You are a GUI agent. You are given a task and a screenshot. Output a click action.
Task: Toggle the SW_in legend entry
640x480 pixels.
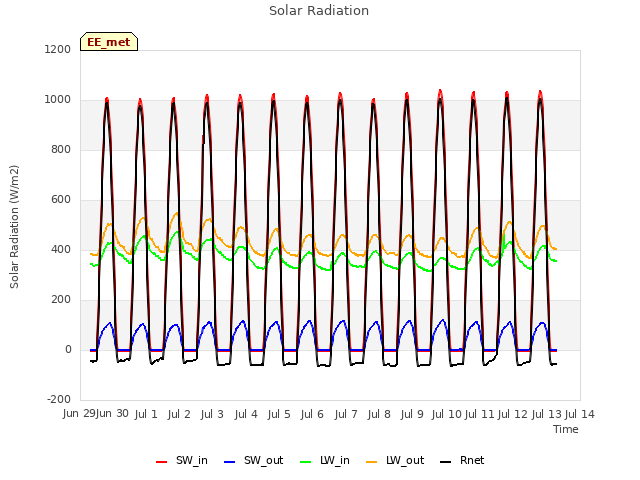182,461
